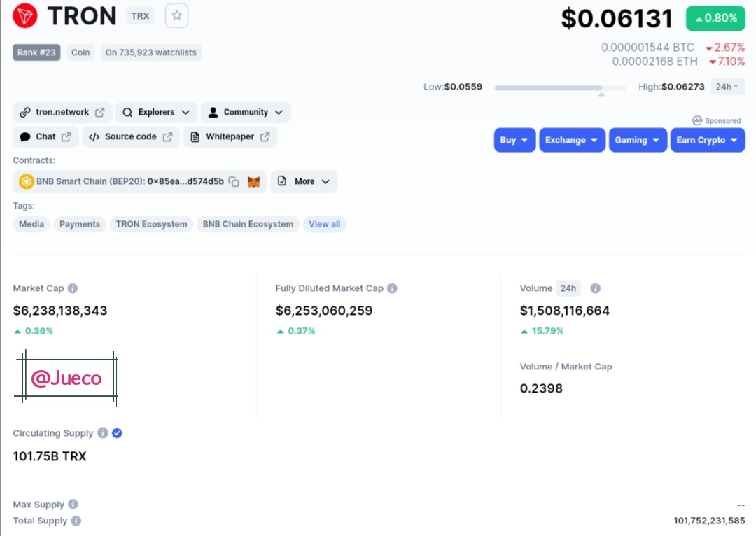Show Total Supply info icon

point(76,521)
